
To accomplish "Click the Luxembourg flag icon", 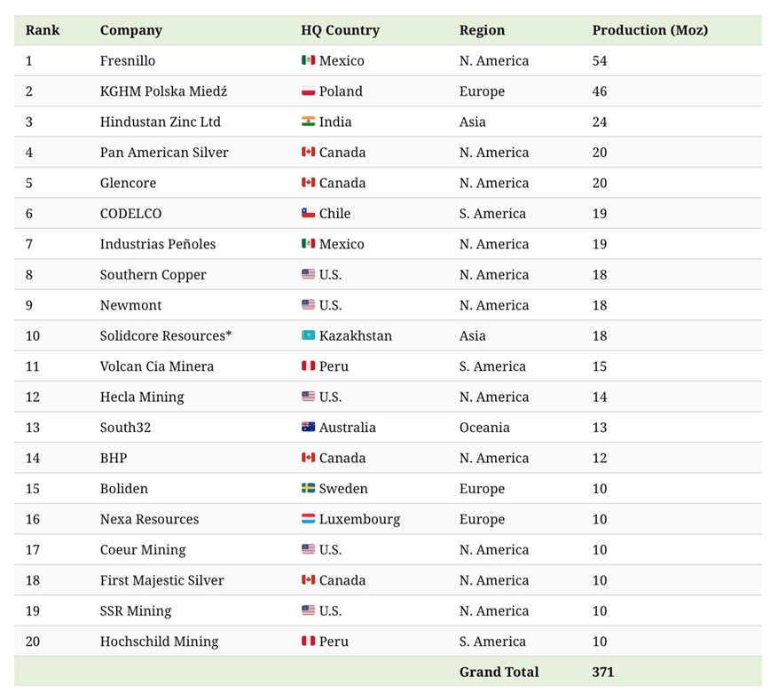I will (308, 519).
